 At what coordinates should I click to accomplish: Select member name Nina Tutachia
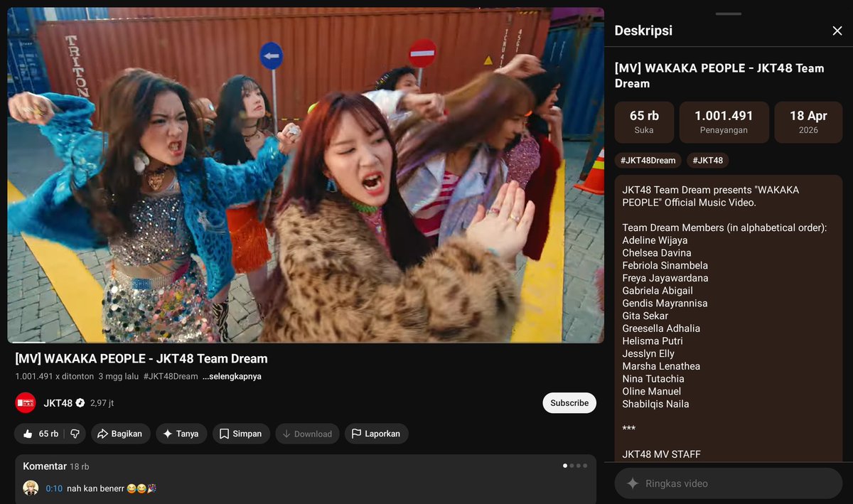point(653,379)
